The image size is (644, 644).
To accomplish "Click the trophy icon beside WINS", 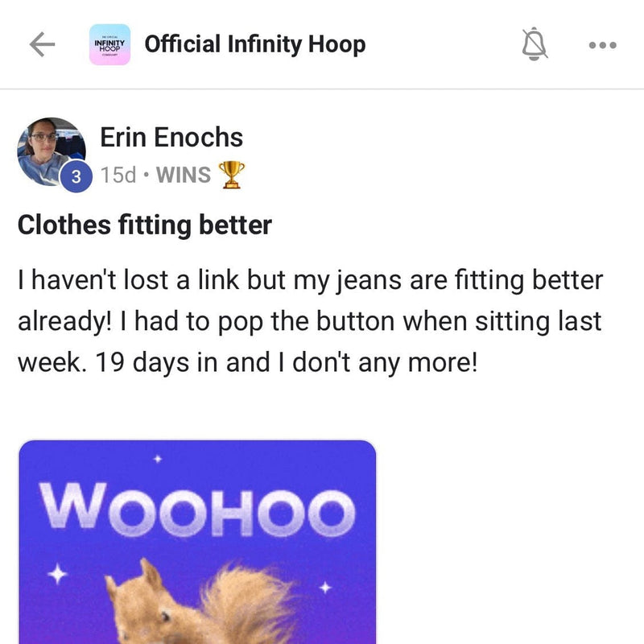I will [x=232, y=175].
